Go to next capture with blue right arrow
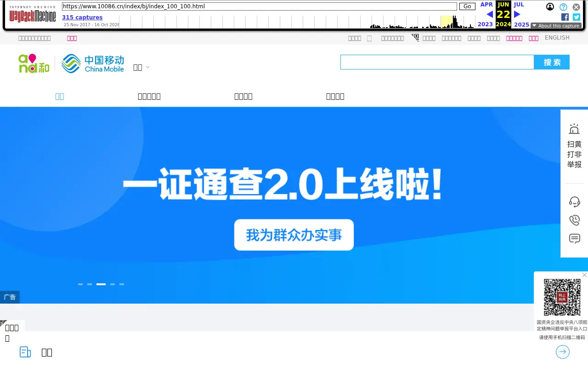 pyautogui.click(x=517, y=14)
